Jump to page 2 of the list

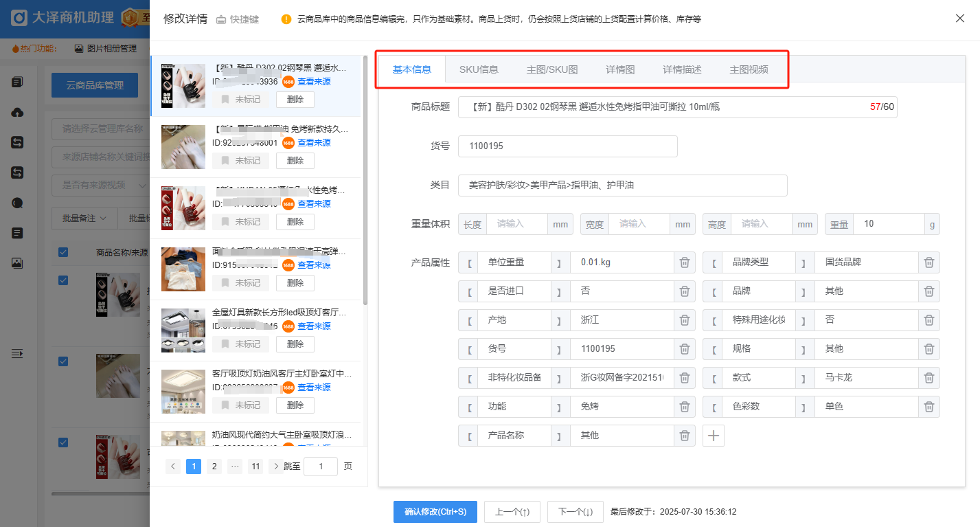coord(214,467)
